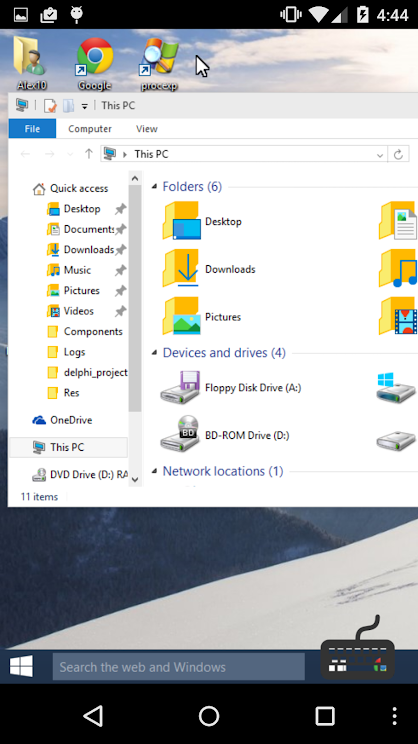Image resolution: width=418 pixels, height=744 pixels.
Task: Open the procexp desktop shortcut
Action: click(159, 63)
